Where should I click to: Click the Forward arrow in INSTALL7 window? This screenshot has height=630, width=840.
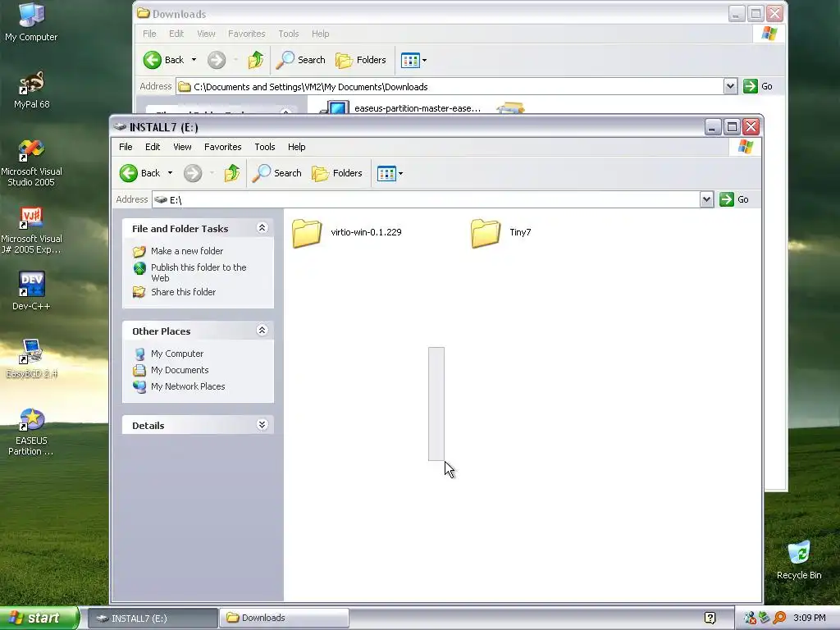click(193, 173)
